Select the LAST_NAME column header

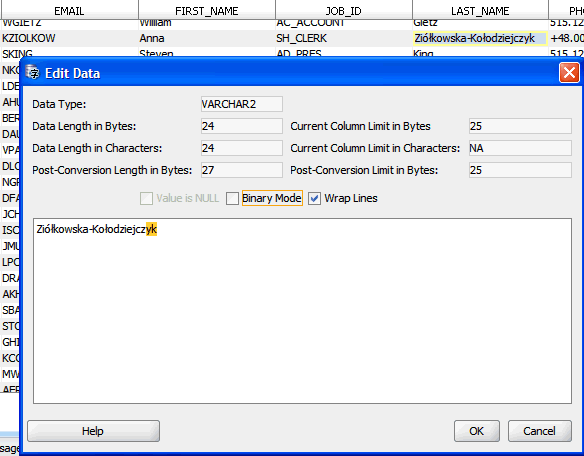480,10
